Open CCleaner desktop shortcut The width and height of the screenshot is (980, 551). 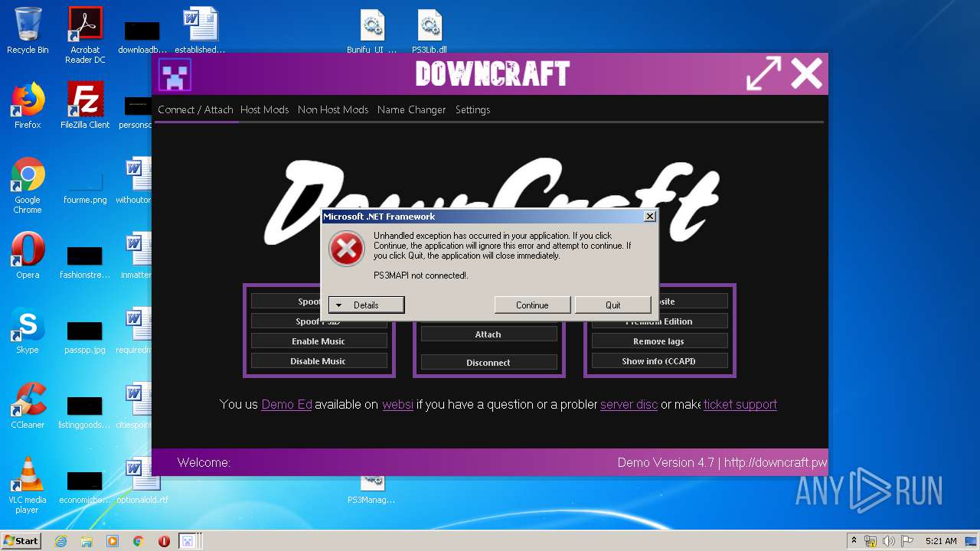28,406
